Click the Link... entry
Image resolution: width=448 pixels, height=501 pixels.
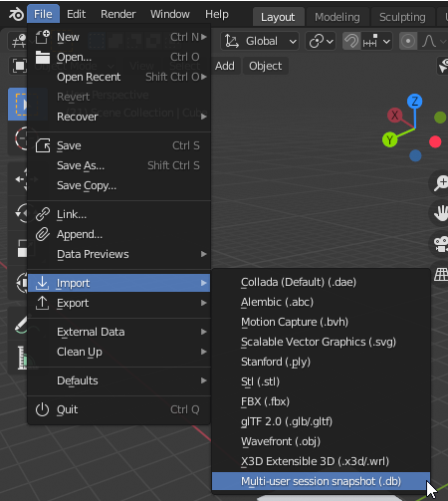118,214
